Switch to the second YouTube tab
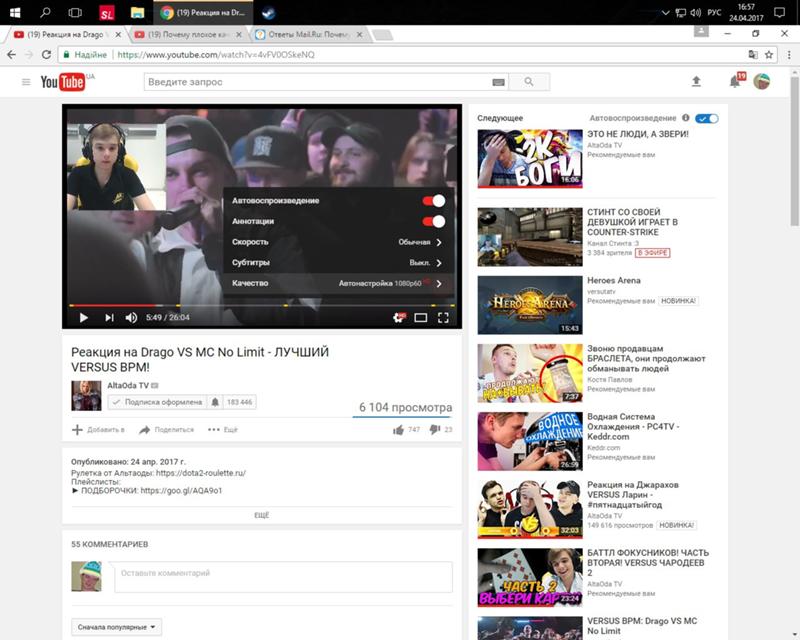Viewport: 800px width, 640px height. pos(187,35)
